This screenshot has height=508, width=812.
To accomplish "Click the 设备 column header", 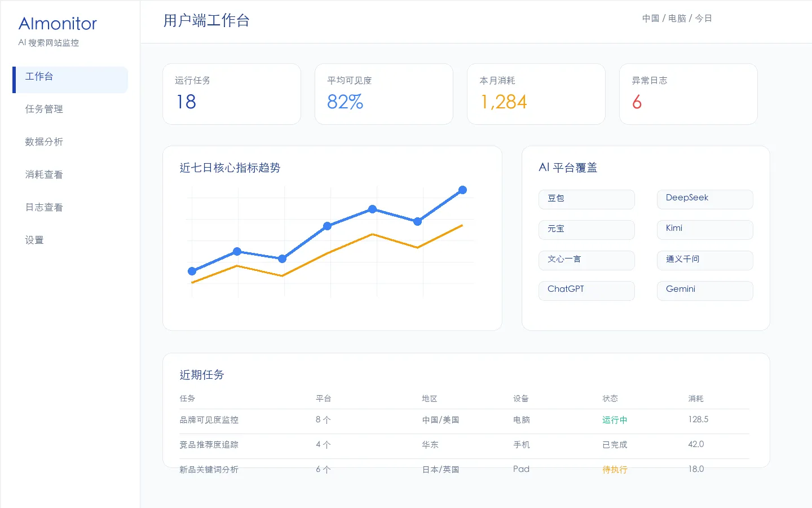I will 521,398.
